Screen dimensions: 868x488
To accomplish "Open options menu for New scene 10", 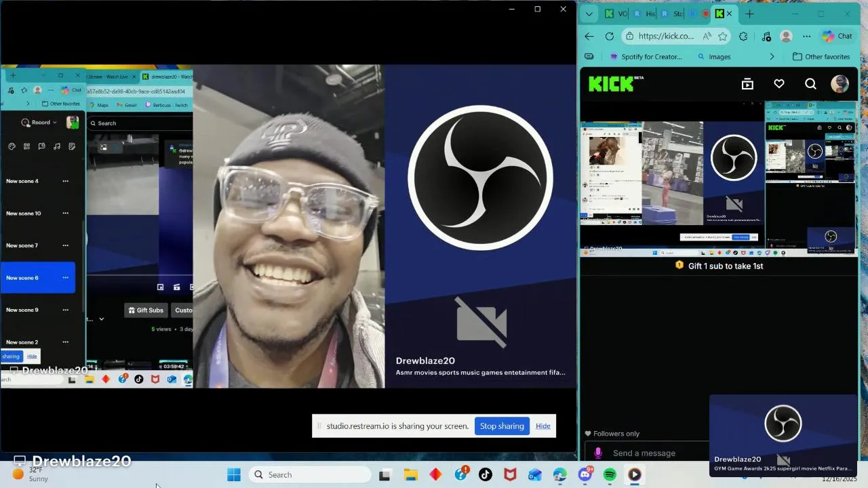I will coord(65,213).
